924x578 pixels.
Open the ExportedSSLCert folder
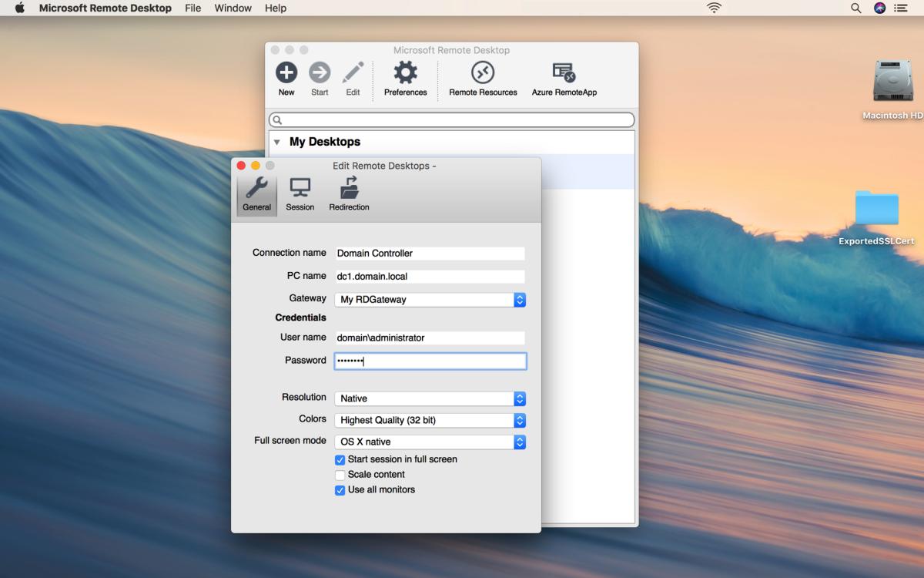[x=877, y=208]
